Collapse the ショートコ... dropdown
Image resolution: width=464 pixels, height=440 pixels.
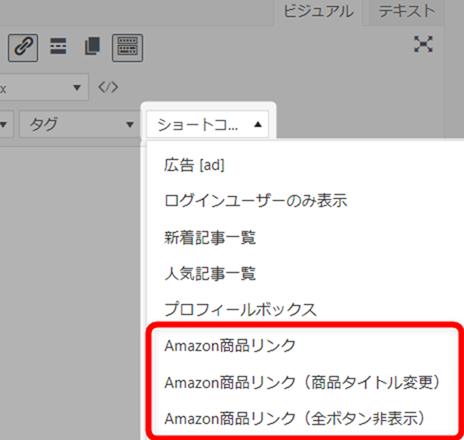(207, 124)
